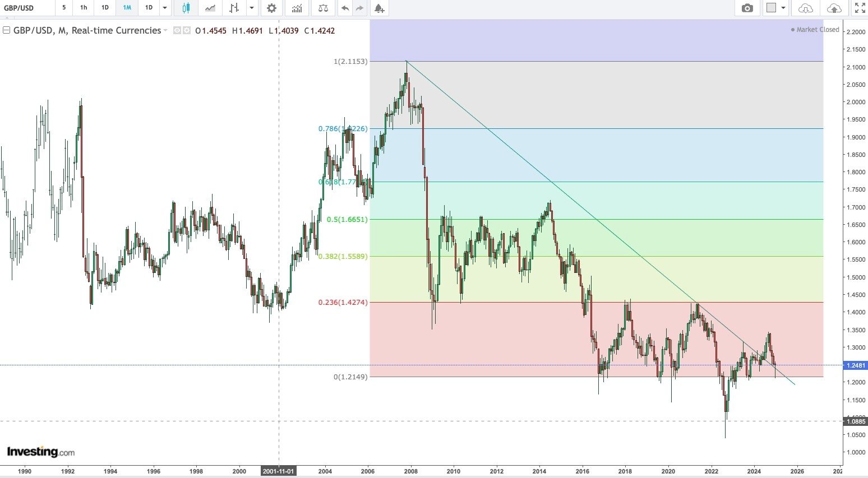Toggle fullscreen chart mode
This screenshot has height=478, width=868.
click(860, 8)
